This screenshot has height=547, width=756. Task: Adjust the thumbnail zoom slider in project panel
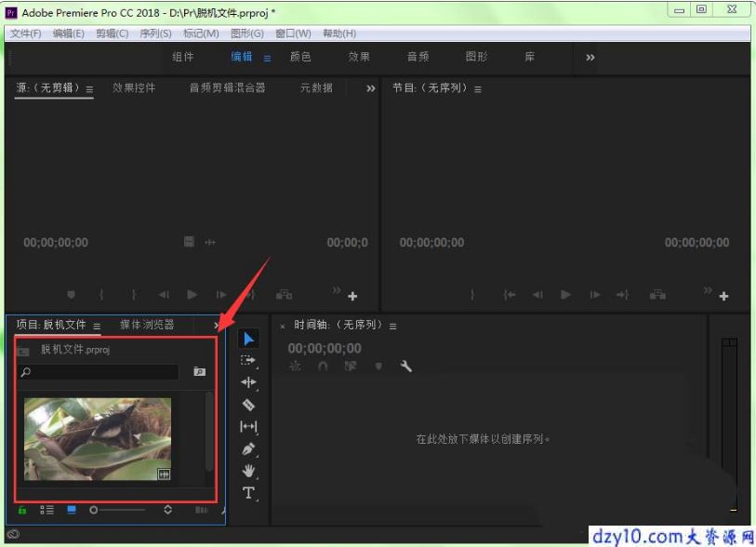coord(117,510)
